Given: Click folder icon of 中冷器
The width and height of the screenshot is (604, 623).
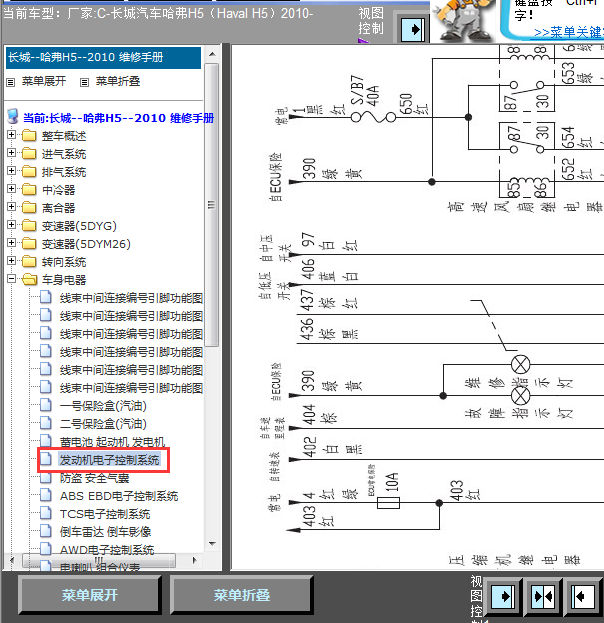Looking at the screenshot, I should (x=29, y=189).
